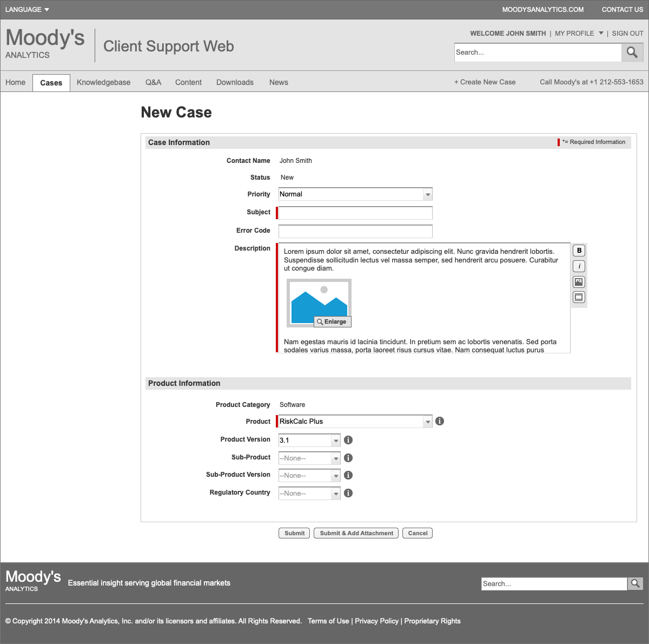The height and width of the screenshot is (644, 649).
Task: Open the Terms of Use link
Action: [328, 621]
